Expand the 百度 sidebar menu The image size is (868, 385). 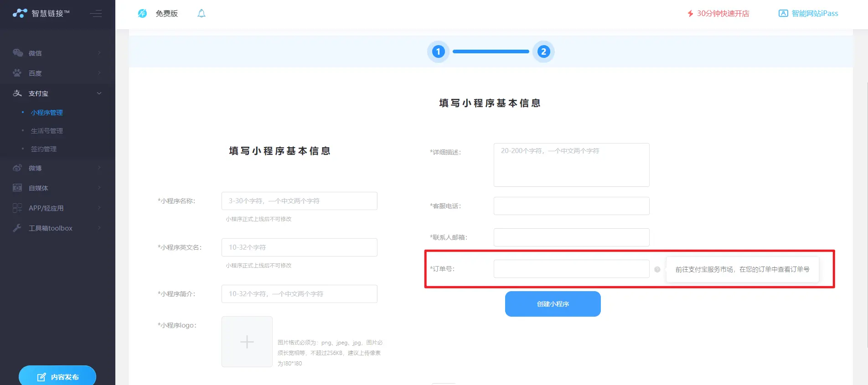click(x=57, y=73)
